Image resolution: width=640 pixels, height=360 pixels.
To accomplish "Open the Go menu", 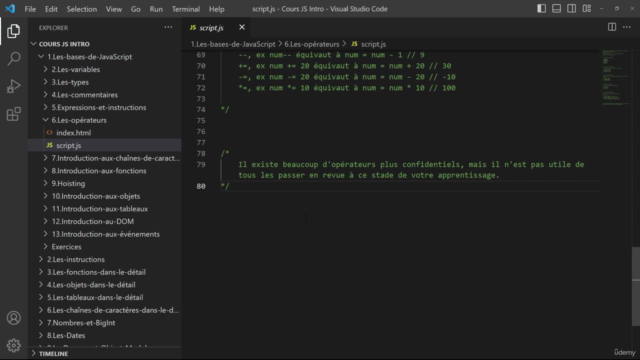I will (136, 9).
